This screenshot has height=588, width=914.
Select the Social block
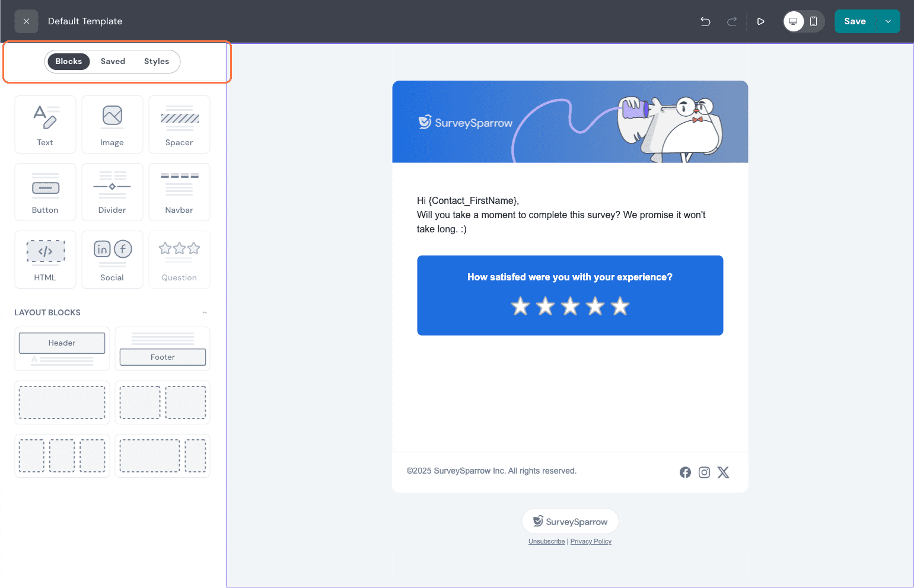(x=112, y=260)
